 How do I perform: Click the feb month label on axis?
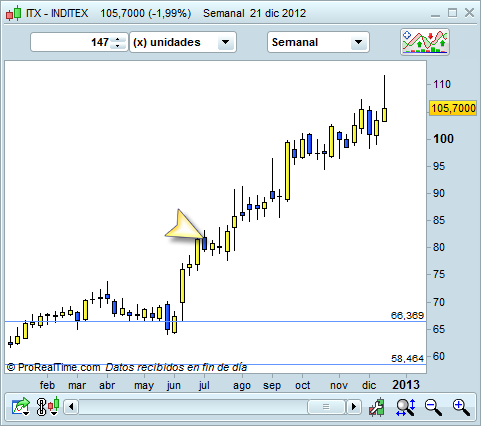47,385
